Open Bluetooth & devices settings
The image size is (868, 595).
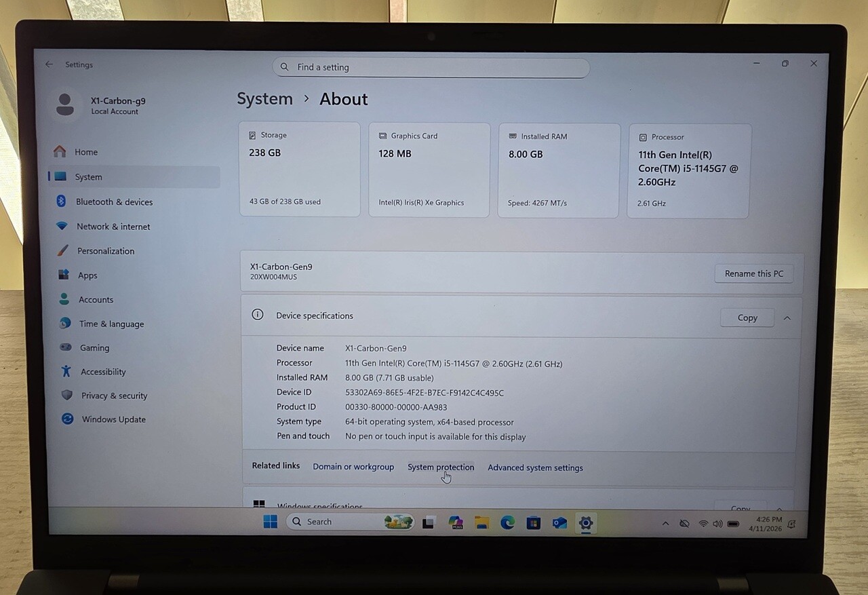point(114,202)
